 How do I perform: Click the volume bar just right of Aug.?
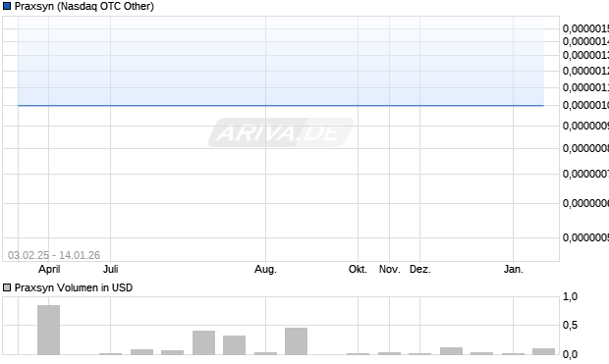[296, 341]
